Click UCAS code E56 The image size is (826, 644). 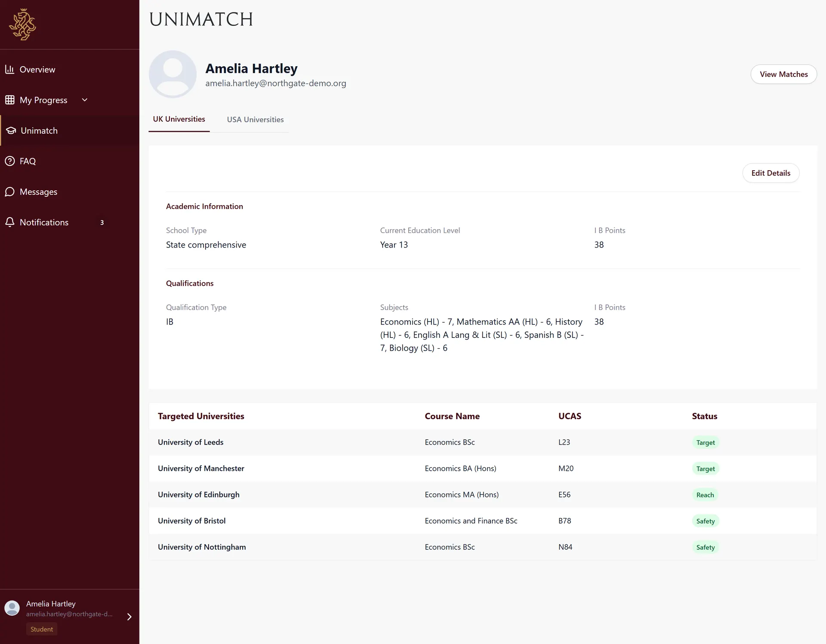click(x=564, y=494)
